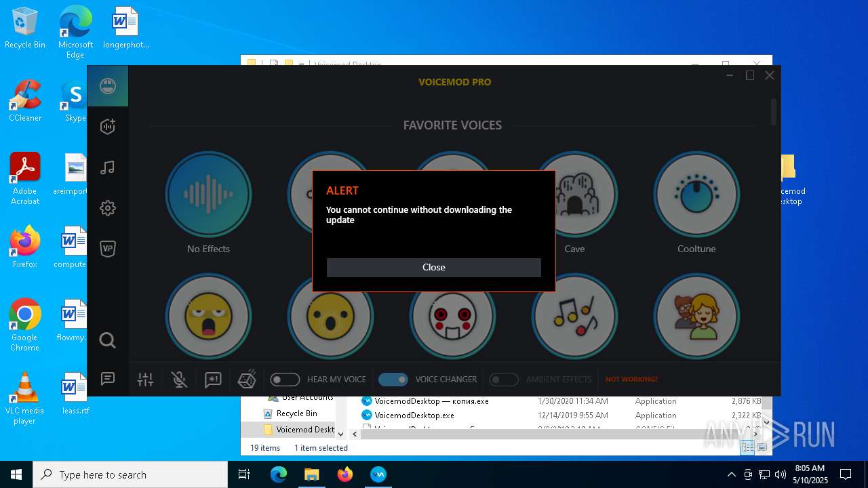Select the Jigsaw puppet mask voice

pos(452,316)
